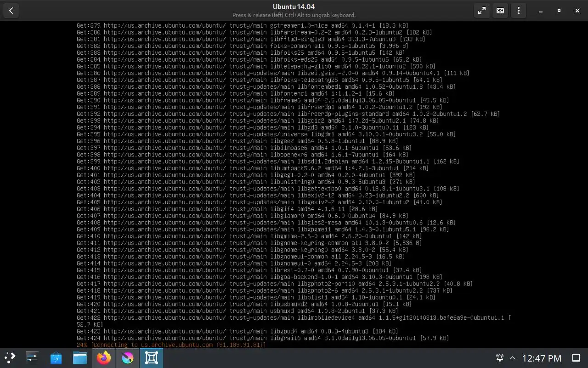
Task: Switch to Firefox in the taskbar
Action: (x=104, y=358)
